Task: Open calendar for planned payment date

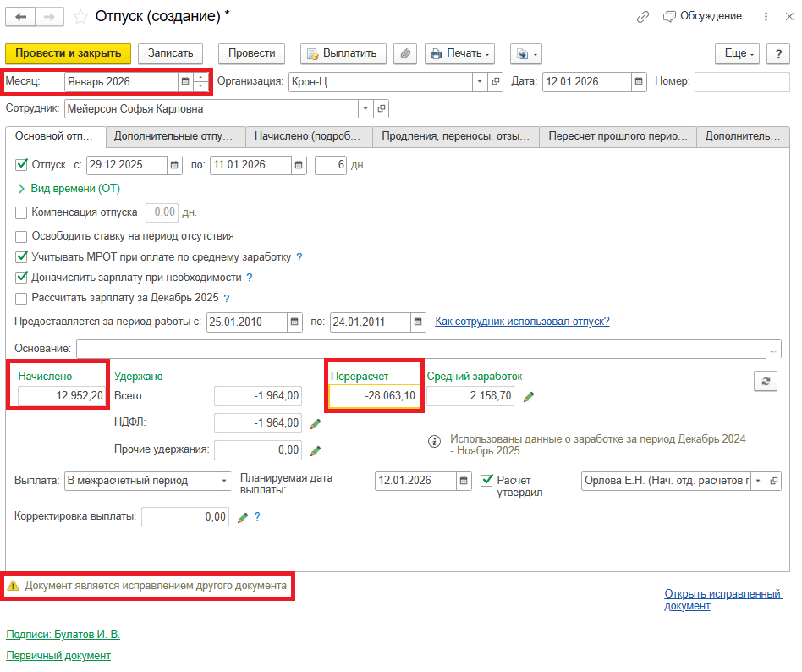Action: coord(464,481)
